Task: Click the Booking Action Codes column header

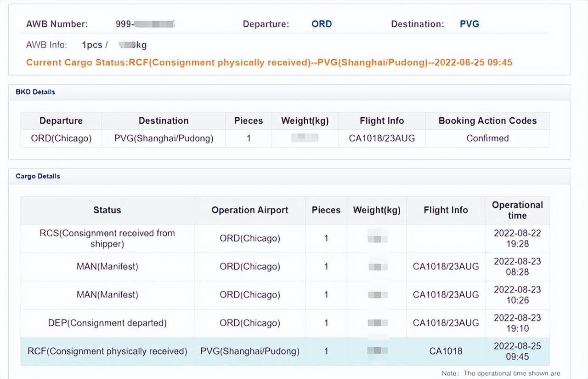Action: [487, 121]
